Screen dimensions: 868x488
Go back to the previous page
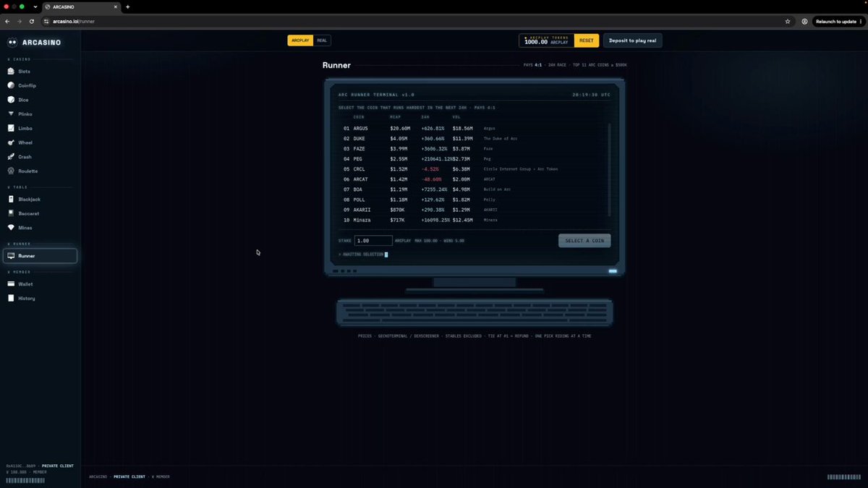point(7,22)
